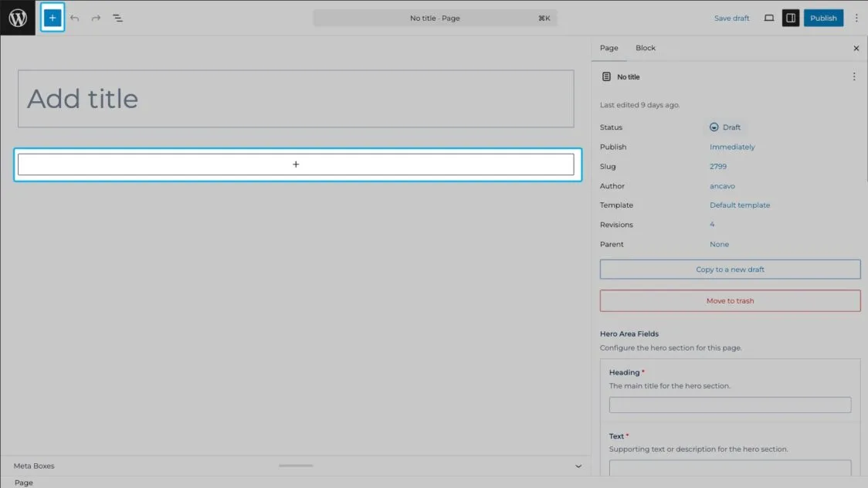This screenshot has width=868, height=488.
Task: Redo the last undone change
Action: pyautogui.click(x=96, y=18)
